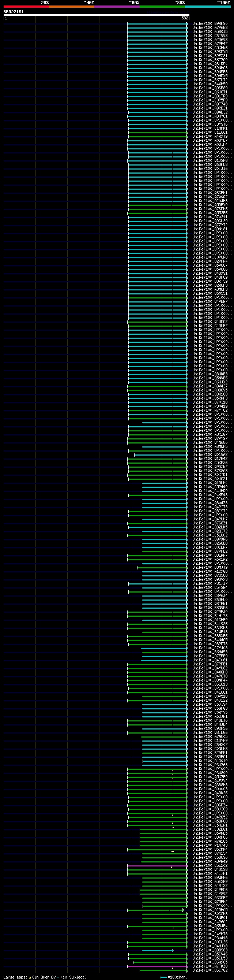This screenshot has width=234, height=980.
Task: Select hit label UniRef100_P14743
Action: click(x=210, y=846)
